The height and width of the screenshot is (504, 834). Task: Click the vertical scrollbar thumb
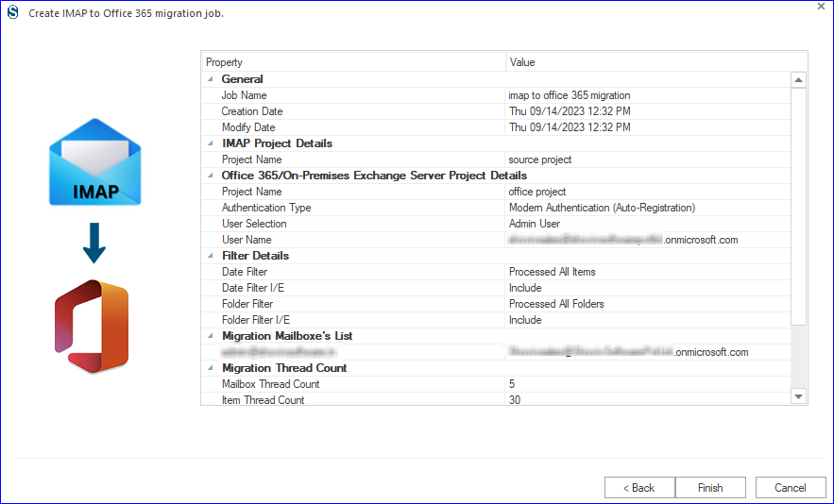click(798, 207)
